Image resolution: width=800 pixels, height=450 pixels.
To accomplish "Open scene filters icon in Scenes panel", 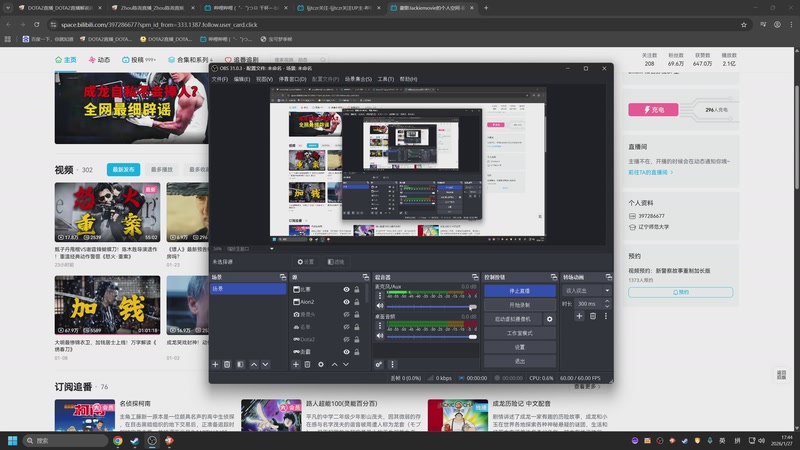I will (x=240, y=365).
